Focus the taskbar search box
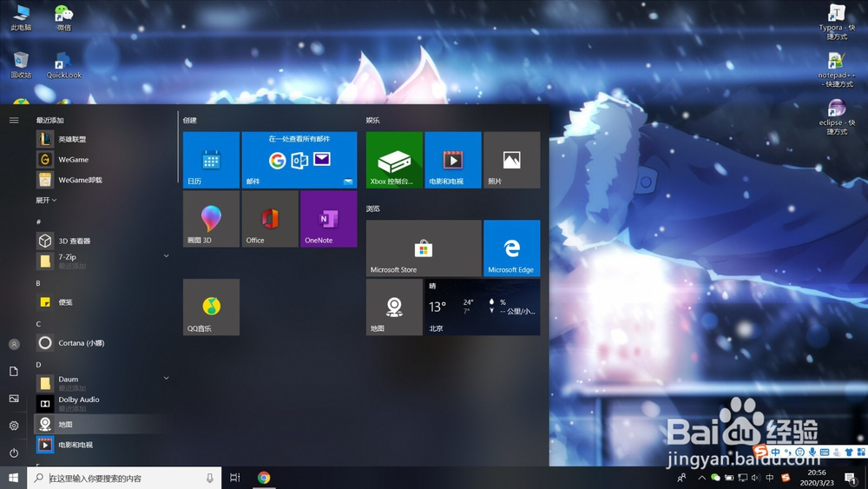This screenshot has width=868, height=489. coord(124,478)
